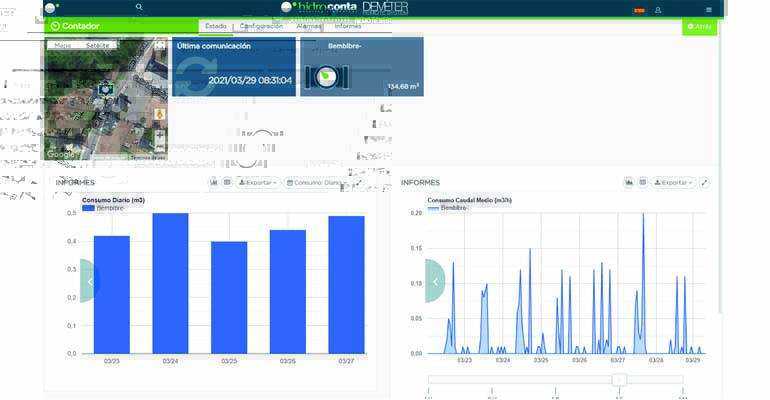Click the Google logo on the map
This screenshot has height=400, width=770.
[x=60, y=154]
